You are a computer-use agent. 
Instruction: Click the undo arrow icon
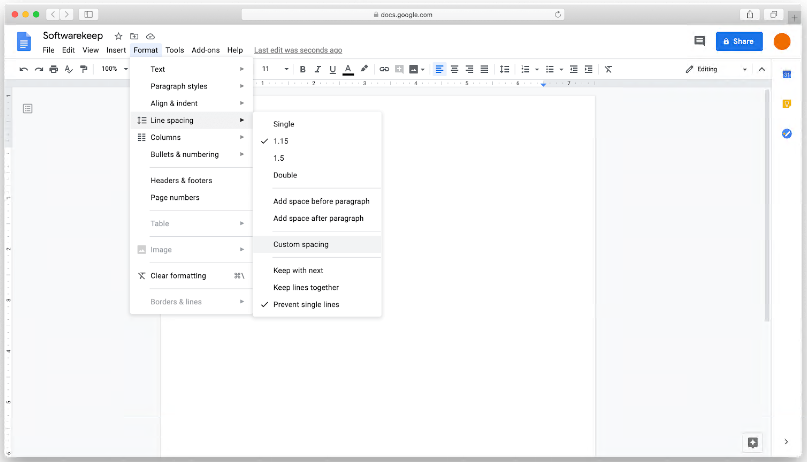point(24,69)
